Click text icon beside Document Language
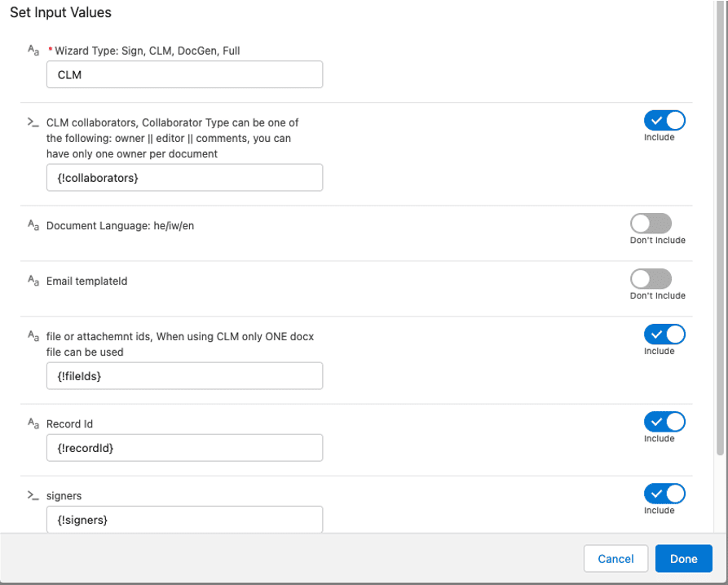 33,226
